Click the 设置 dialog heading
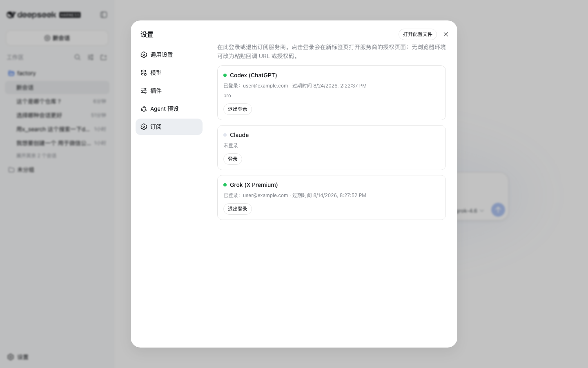The width and height of the screenshot is (588, 368). (147, 34)
